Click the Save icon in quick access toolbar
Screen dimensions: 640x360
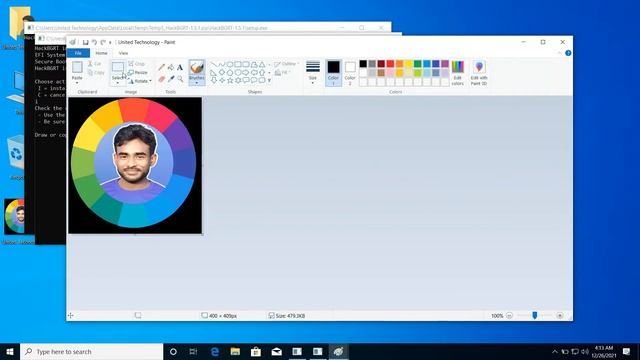point(85,42)
